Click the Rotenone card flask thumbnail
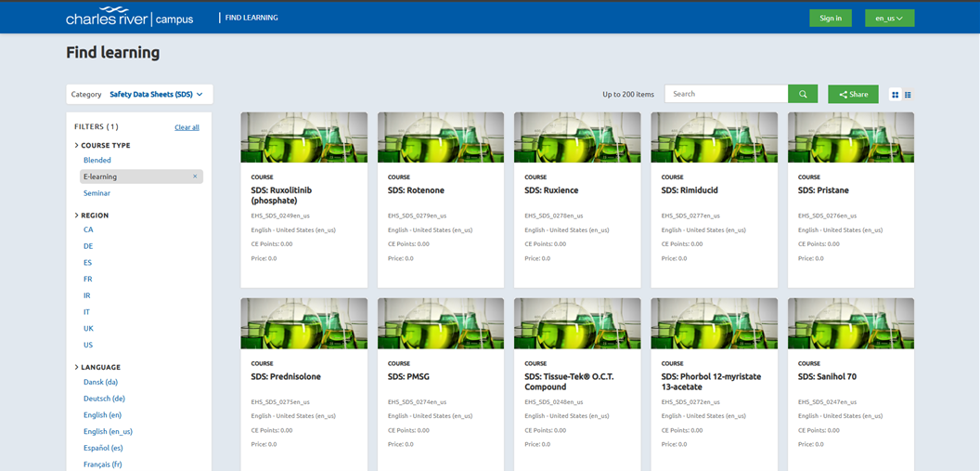 [441, 137]
